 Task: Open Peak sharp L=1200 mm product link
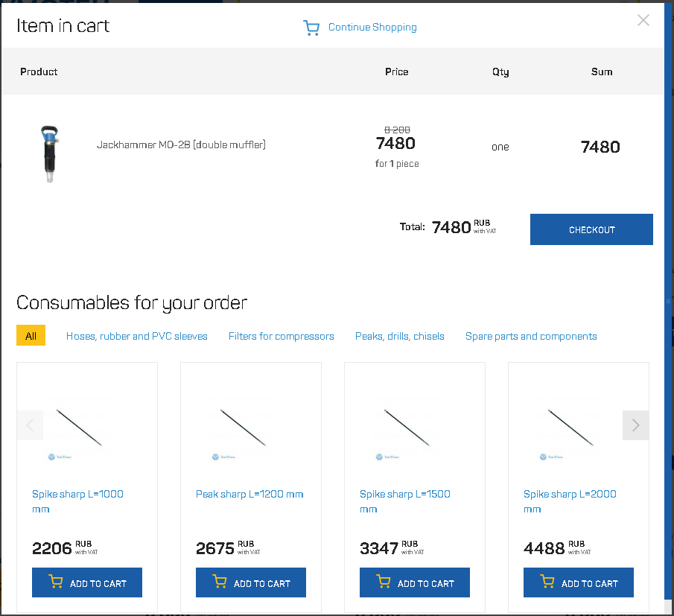coord(249,494)
